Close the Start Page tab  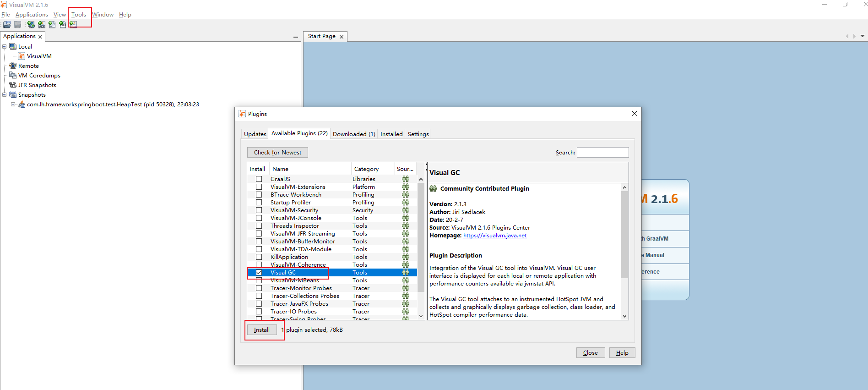coord(342,37)
